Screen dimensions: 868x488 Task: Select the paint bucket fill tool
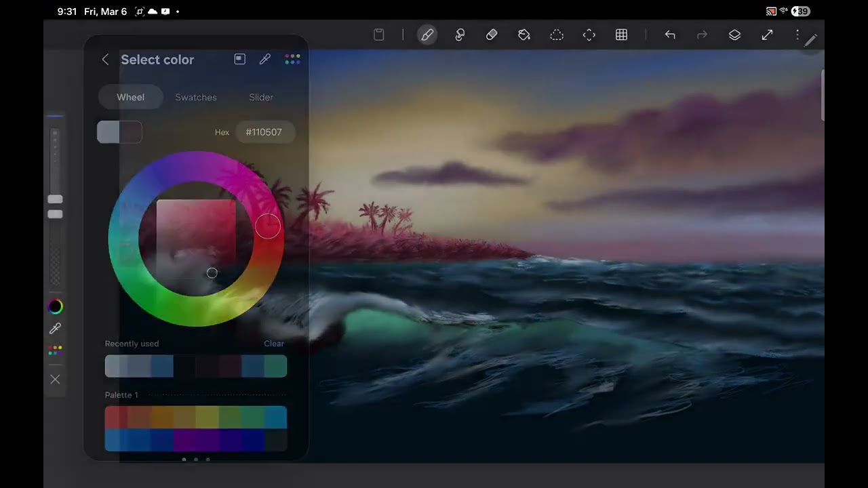(524, 35)
